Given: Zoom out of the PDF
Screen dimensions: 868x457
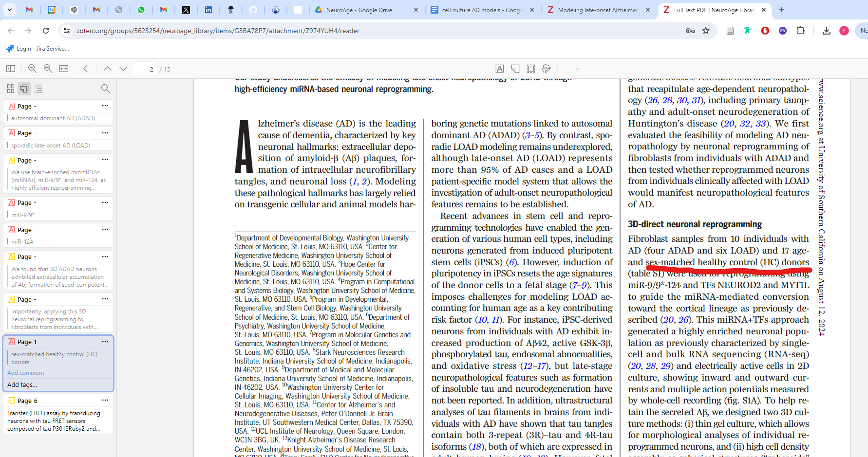Looking at the screenshot, I should coord(32,69).
